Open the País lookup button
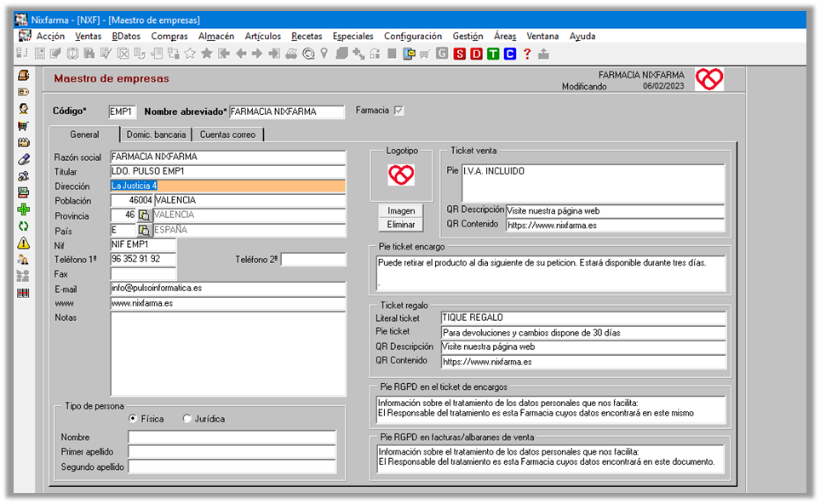Image resolution: width=820 pixels, height=504 pixels. (x=144, y=230)
